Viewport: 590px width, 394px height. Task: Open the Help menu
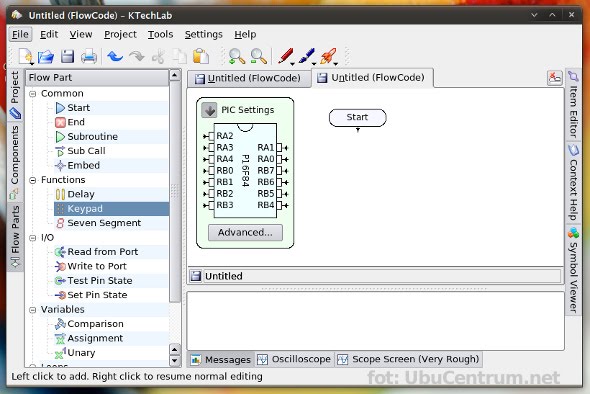click(x=245, y=35)
